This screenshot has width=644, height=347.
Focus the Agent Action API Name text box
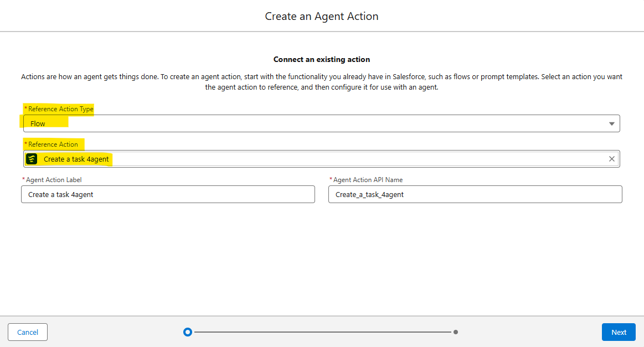tap(475, 194)
